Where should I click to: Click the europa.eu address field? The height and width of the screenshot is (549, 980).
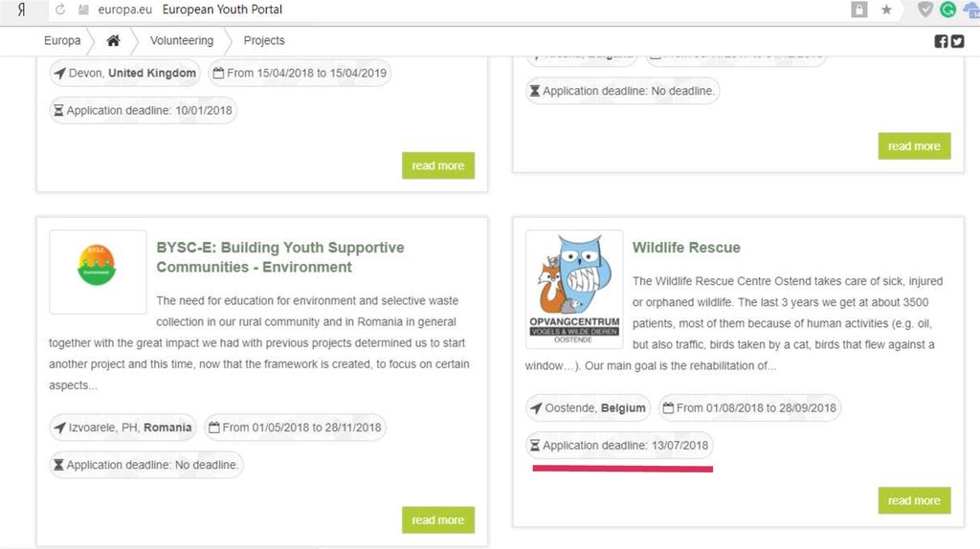pyautogui.click(x=125, y=10)
